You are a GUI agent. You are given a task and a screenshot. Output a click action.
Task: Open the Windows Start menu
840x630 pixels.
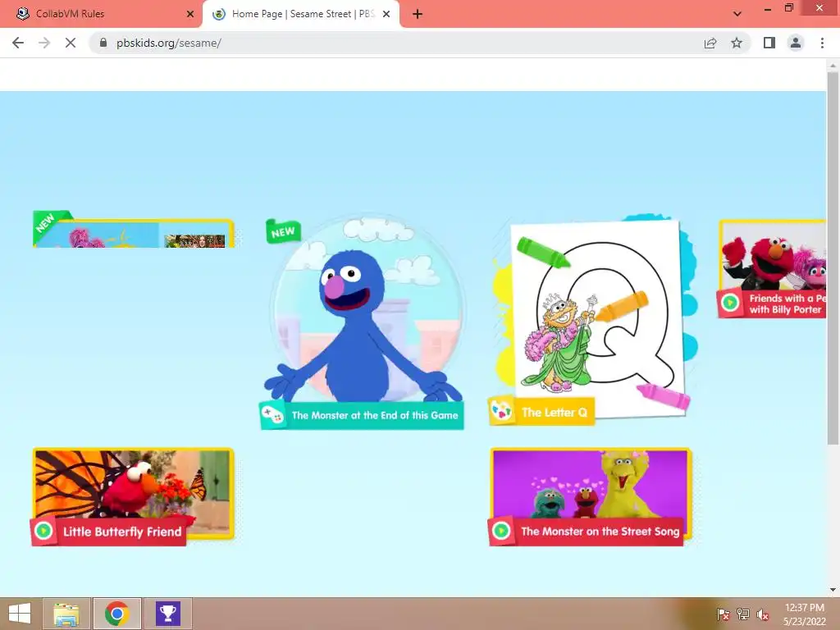(20, 614)
